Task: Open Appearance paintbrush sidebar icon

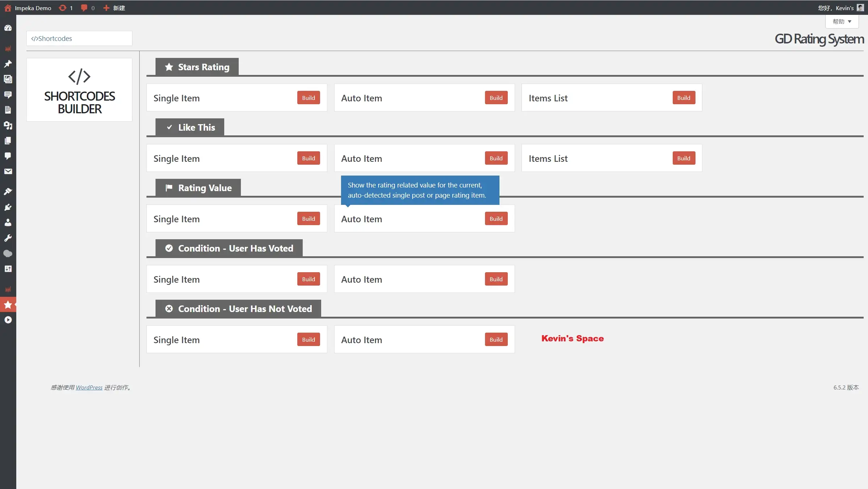Action: point(8,191)
